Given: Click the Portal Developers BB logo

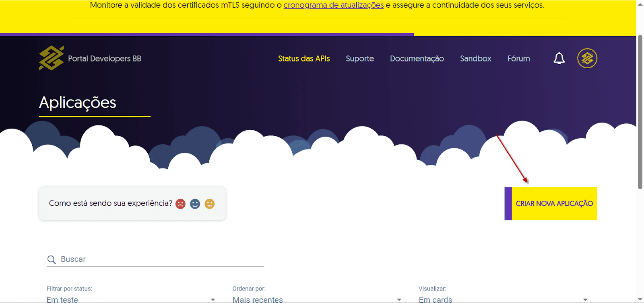Looking at the screenshot, I should (51, 58).
